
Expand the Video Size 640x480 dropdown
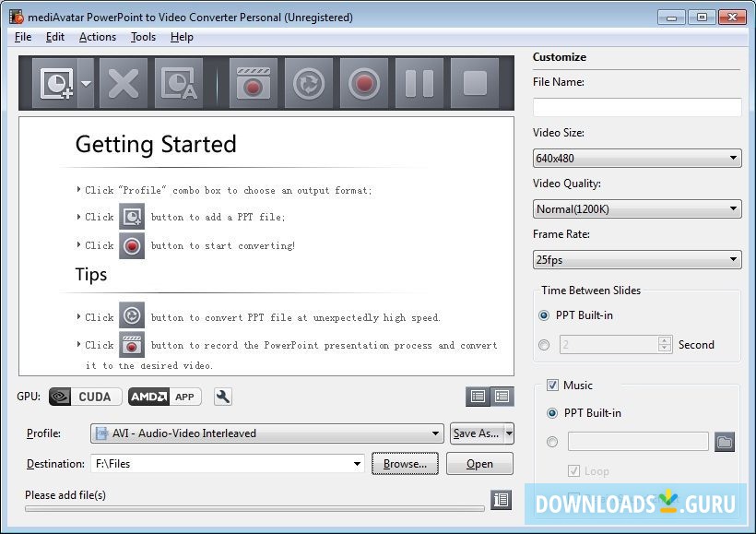(x=637, y=158)
